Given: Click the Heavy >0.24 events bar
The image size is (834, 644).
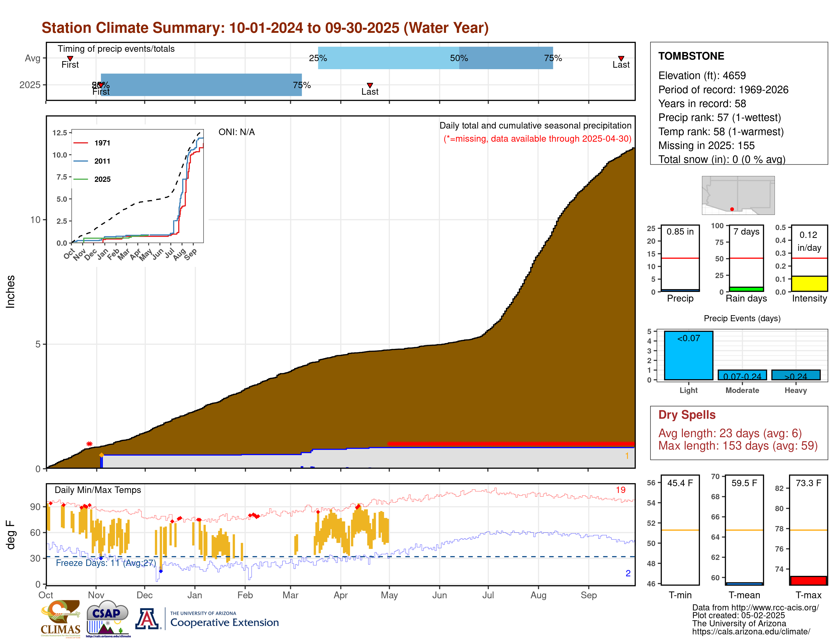Looking at the screenshot, I should (796, 375).
